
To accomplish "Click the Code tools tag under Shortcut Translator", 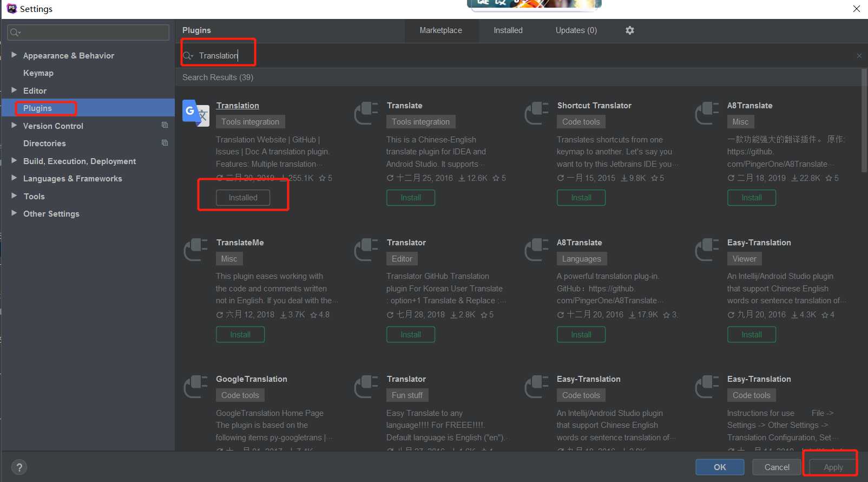I will (581, 122).
